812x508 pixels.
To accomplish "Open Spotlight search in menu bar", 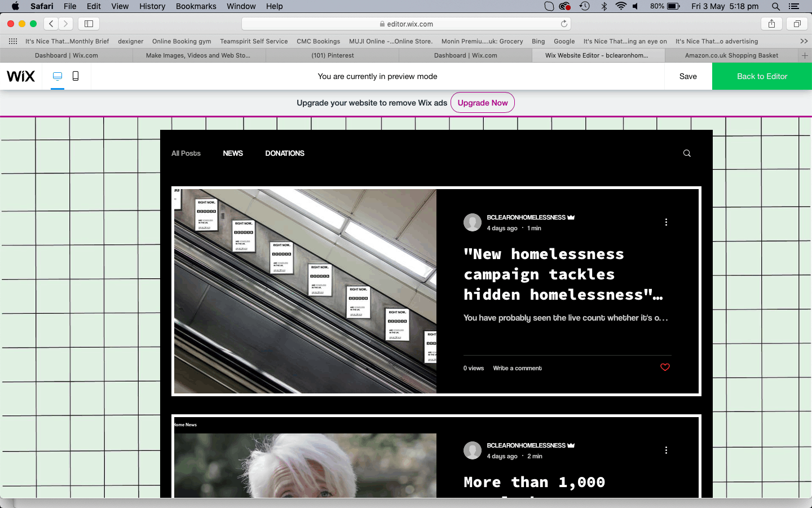I will tap(776, 6).
